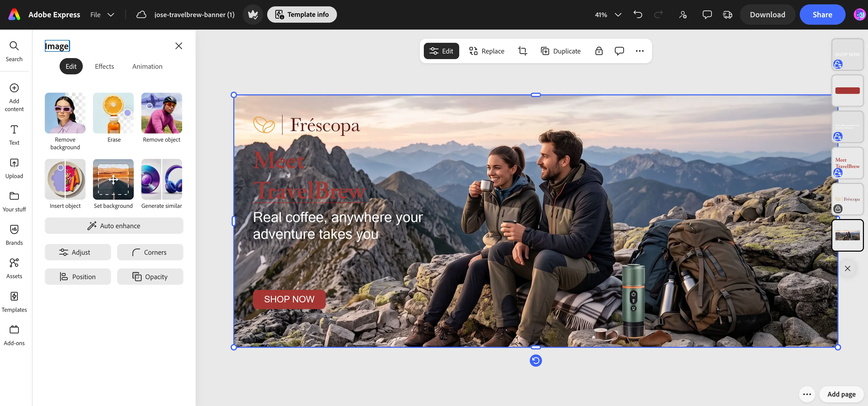Open the Add content panel
Image resolution: width=868 pixels, height=406 pixels.
tap(14, 97)
